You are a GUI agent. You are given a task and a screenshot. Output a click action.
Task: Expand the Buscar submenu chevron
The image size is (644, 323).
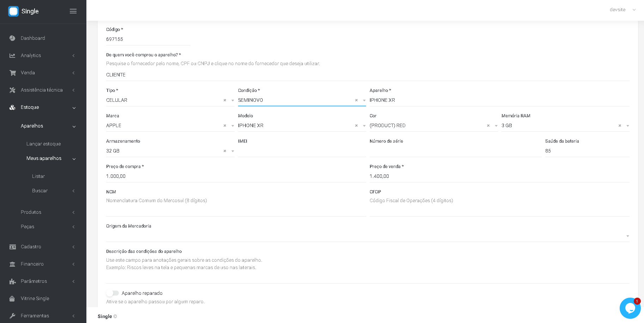pyautogui.click(x=73, y=191)
